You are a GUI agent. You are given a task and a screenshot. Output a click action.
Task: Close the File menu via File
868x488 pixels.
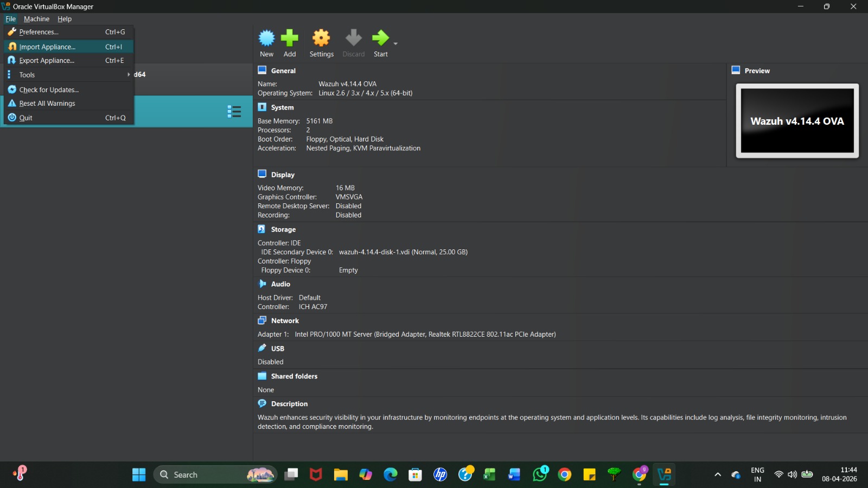(10, 19)
